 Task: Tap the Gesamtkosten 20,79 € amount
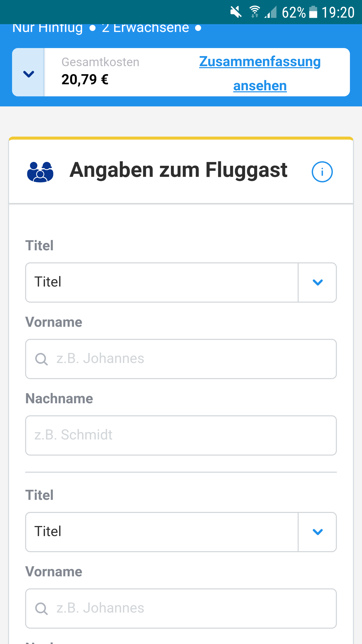tap(85, 80)
